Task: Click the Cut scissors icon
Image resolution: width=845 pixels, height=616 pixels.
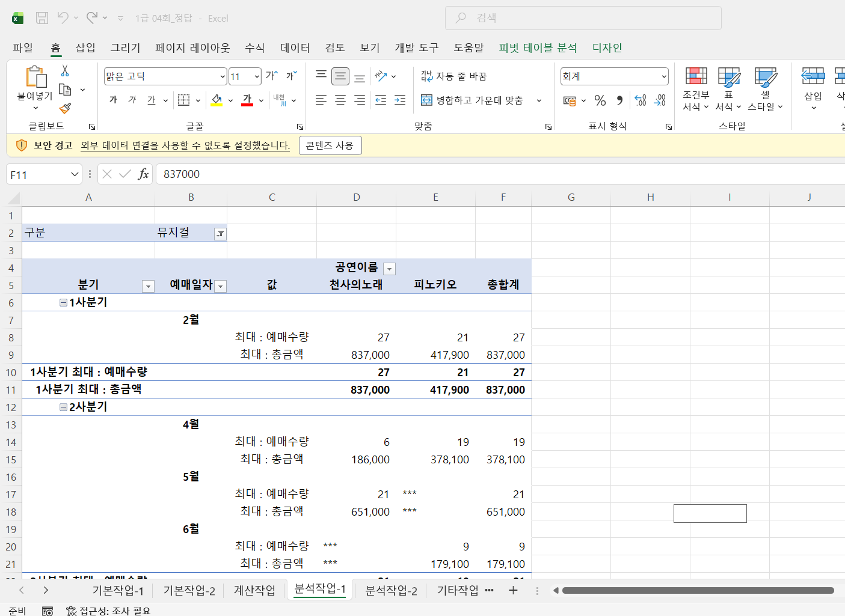Action: click(x=65, y=71)
